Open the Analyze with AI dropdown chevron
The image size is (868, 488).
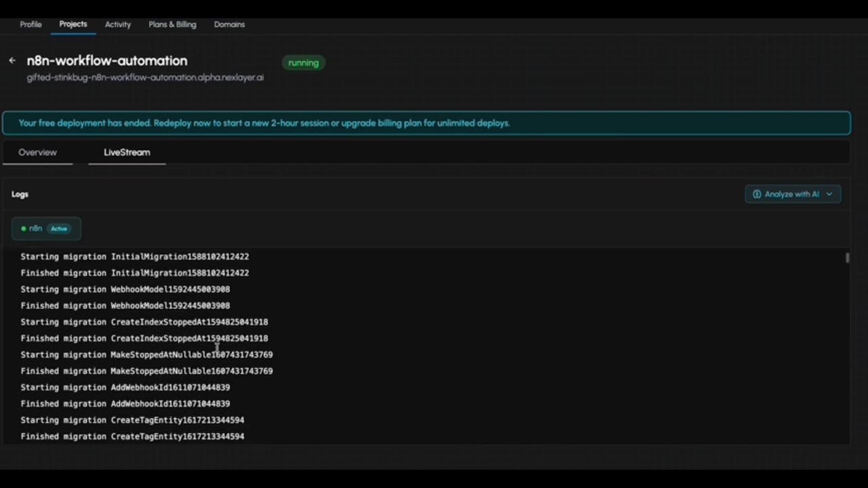(x=829, y=194)
